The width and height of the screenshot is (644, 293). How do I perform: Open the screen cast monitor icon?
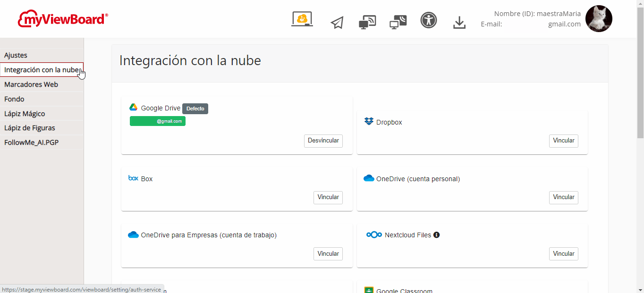367,22
